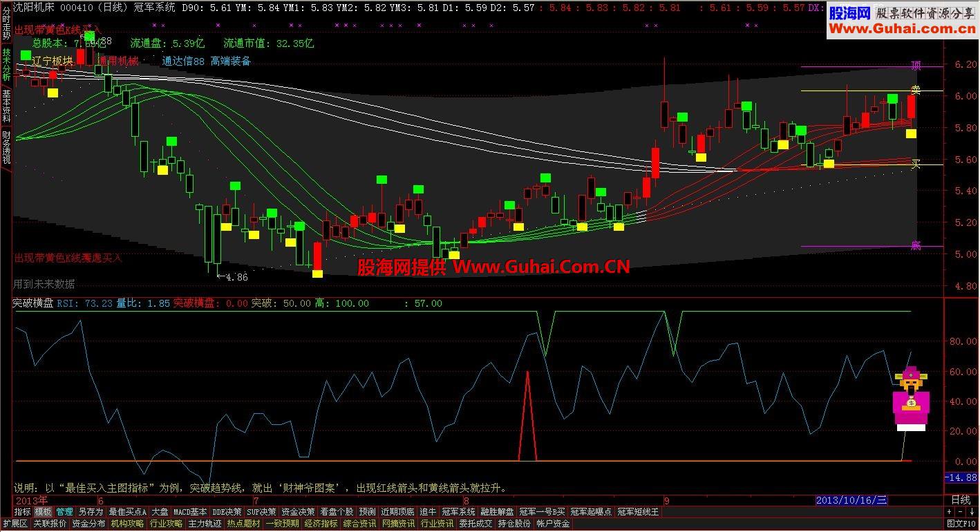Open the 网摘资讯 tab

click(398, 524)
